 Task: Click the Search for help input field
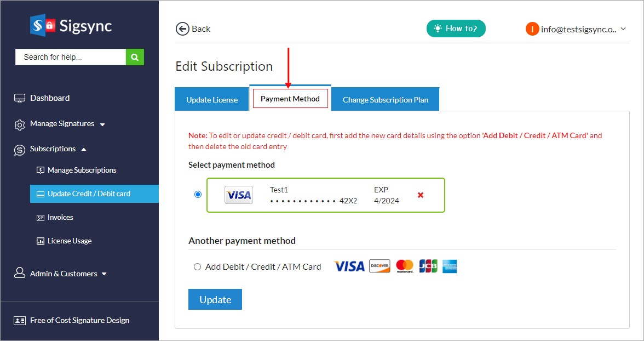coord(71,57)
